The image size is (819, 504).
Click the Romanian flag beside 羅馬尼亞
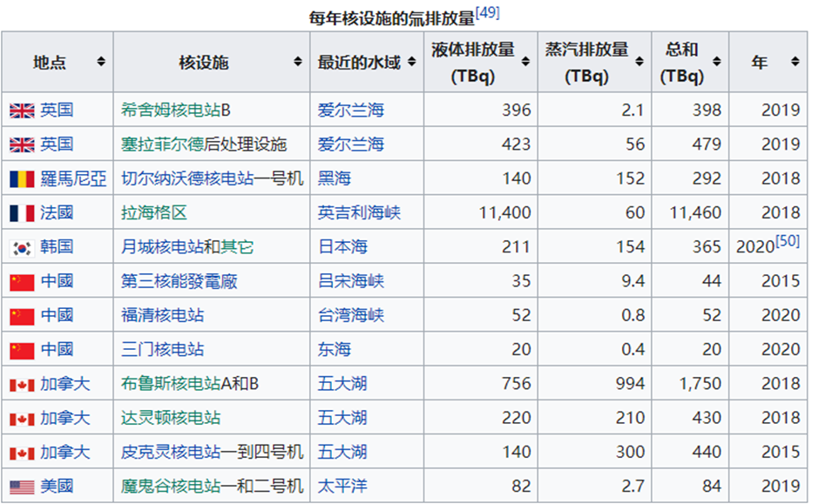tap(22, 179)
